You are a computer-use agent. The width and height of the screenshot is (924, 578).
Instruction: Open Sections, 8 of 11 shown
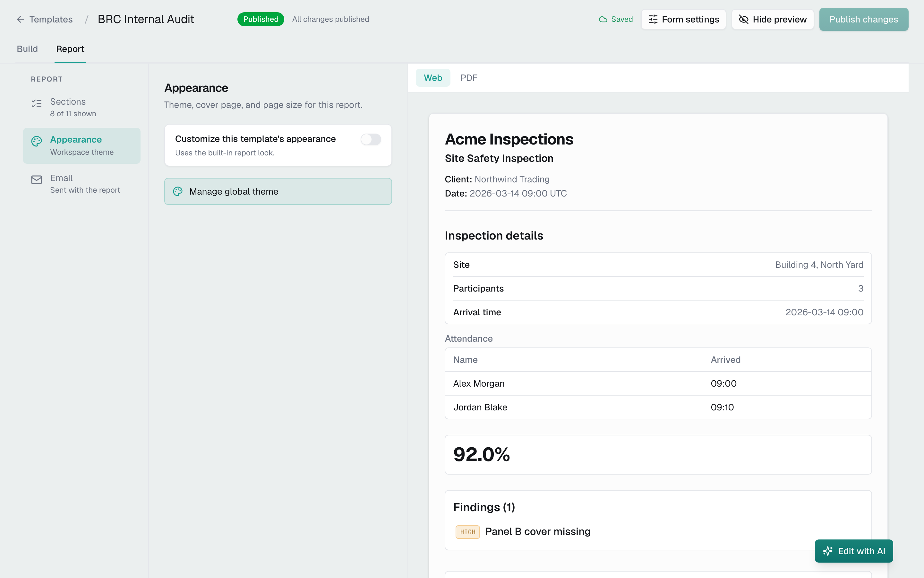pos(81,108)
